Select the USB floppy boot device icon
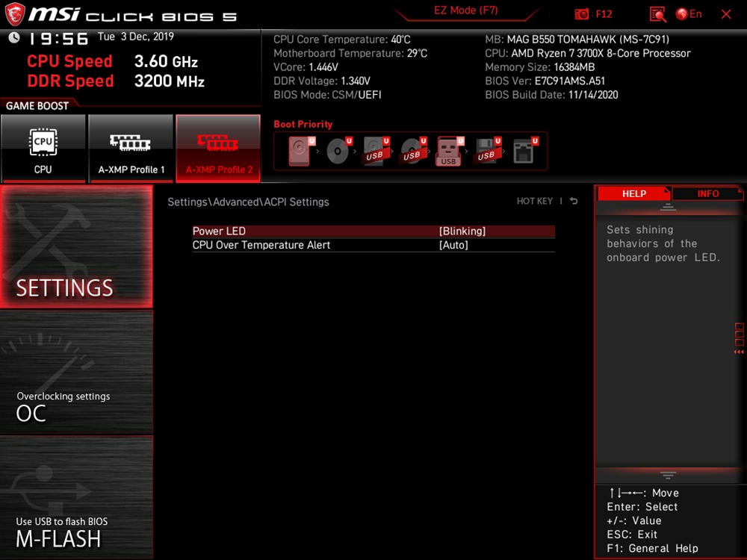This screenshot has height=560, width=747. (486, 152)
